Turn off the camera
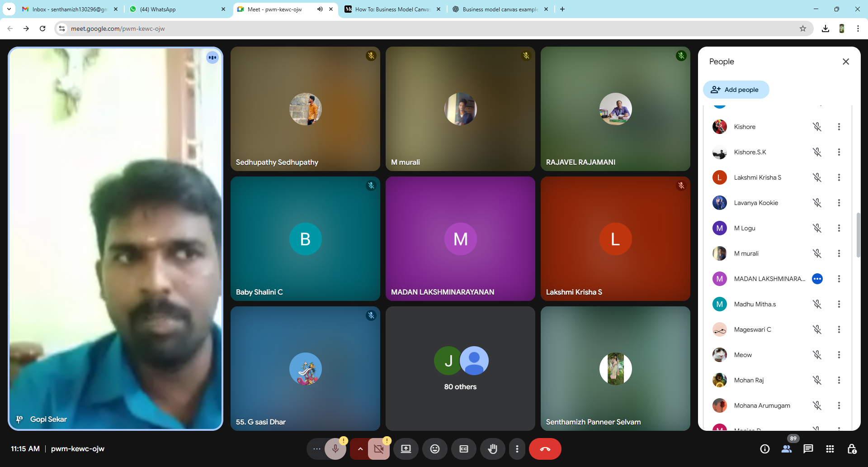868x467 pixels. point(379,449)
